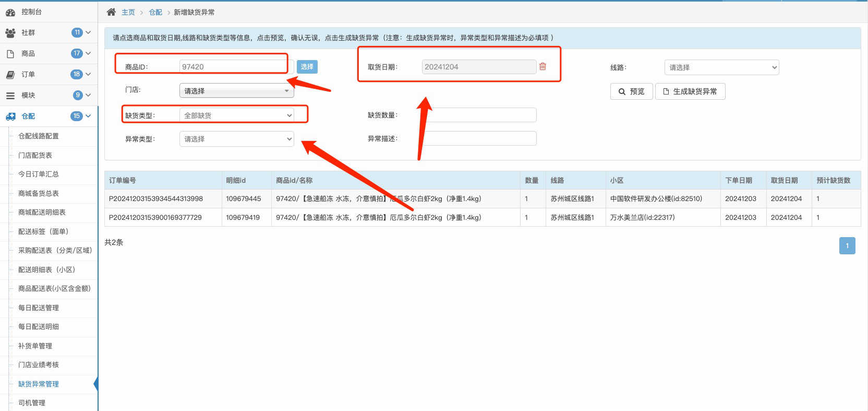The image size is (868, 411).
Task: Open 每日配送管理 menu item
Action: [x=39, y=308]
